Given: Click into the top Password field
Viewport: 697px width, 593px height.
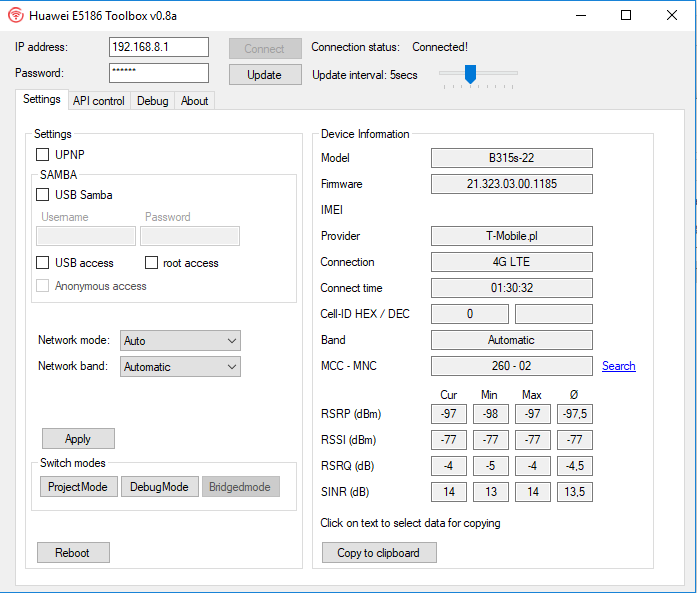Looking at the screenshot, I should (159, 73).
